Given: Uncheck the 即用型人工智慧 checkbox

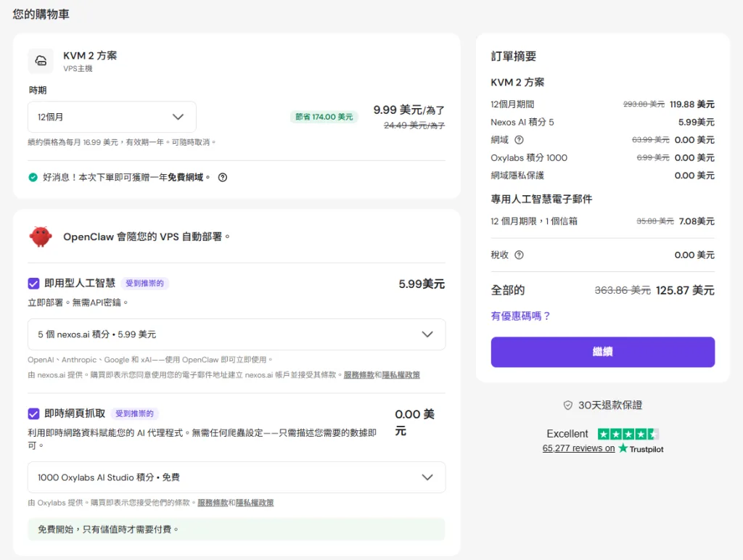Looking at the screenshot, I should (x=33, y=284).
